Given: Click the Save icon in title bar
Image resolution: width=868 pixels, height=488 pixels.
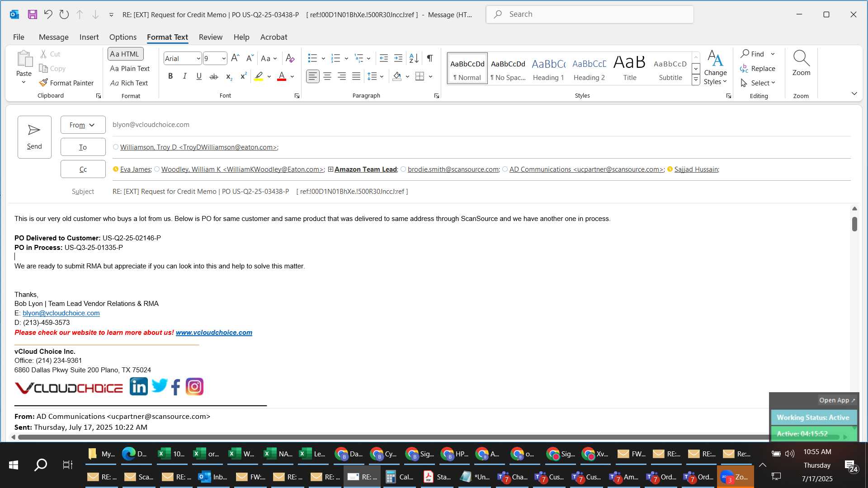Looking at the screenshot, I should pos(32,14).
